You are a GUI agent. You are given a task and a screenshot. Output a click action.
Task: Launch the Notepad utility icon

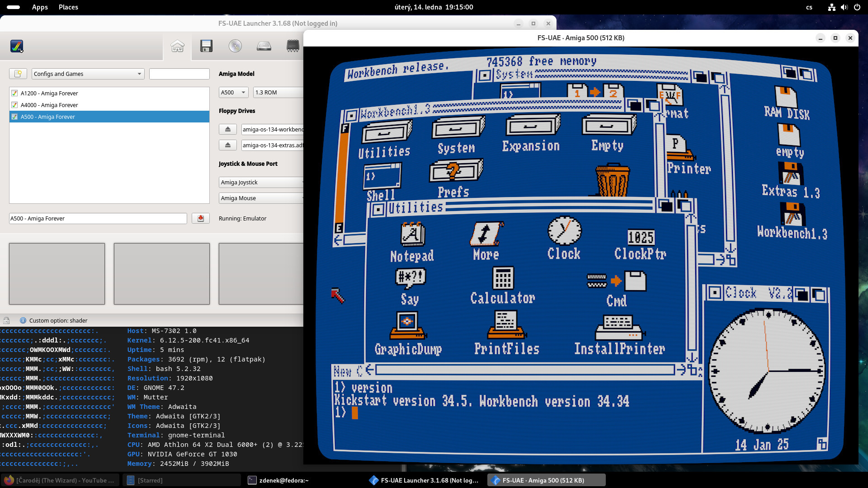(x=412, y=235)
